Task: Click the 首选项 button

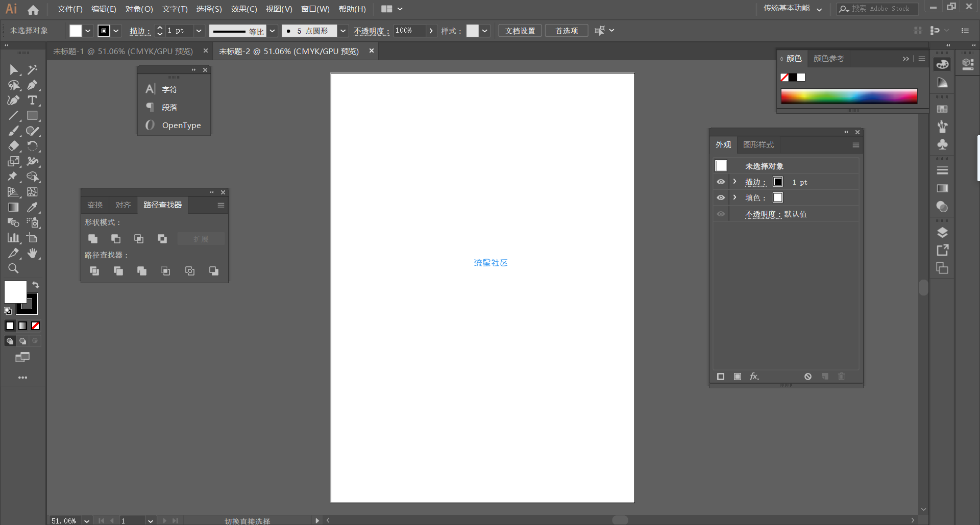Action: pos(567,31)
